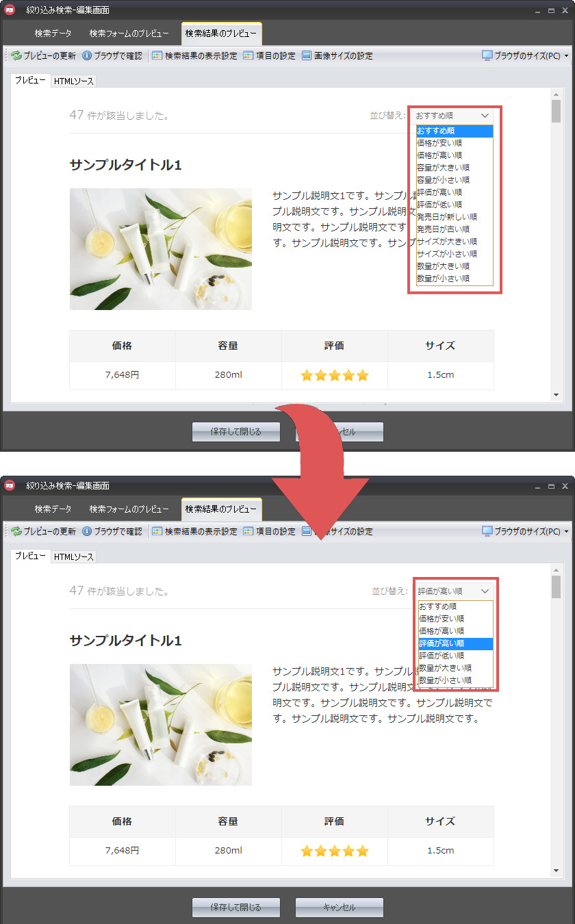Click the monitor icon for ブラウザのサイズ(PC) in the upper window
Image resolution: width=575 pixels, height=924 pixels.
click(x=487, y=55)
